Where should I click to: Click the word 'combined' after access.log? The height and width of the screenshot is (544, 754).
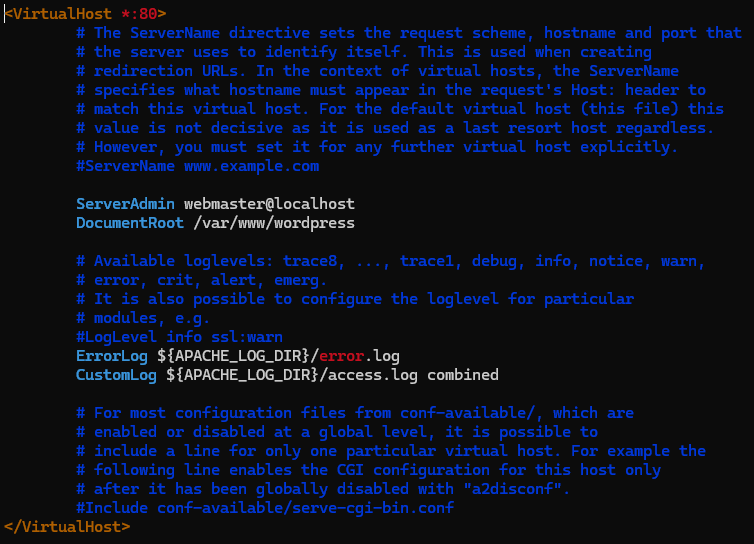pyautogui.click(x=463, y=375)
